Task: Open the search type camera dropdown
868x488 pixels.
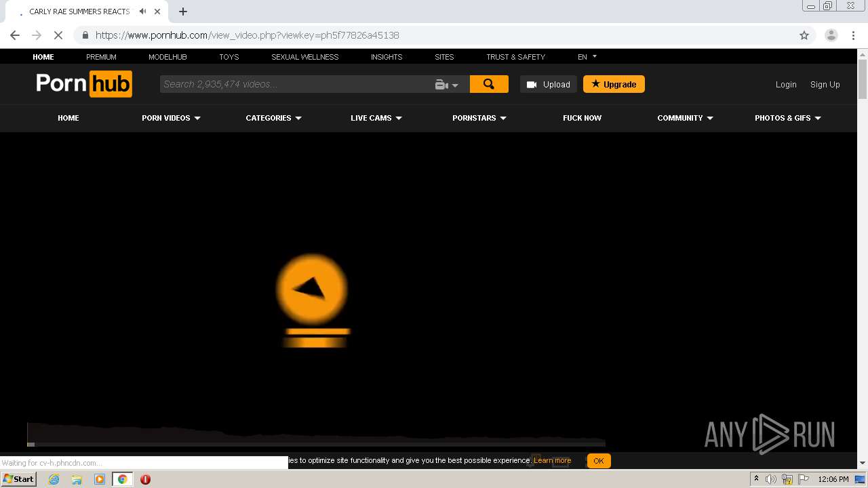Action: 447,85
